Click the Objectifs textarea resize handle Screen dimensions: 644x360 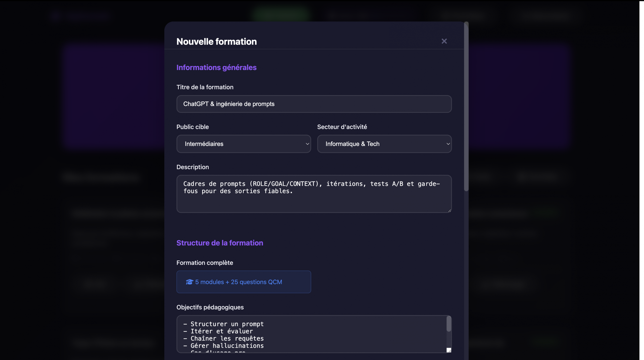pos(449,350)
